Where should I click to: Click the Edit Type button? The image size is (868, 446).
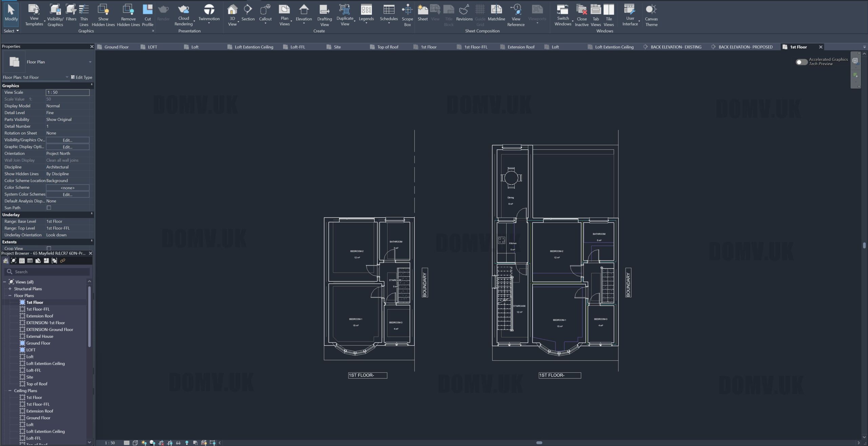click(x=81, y=77)
